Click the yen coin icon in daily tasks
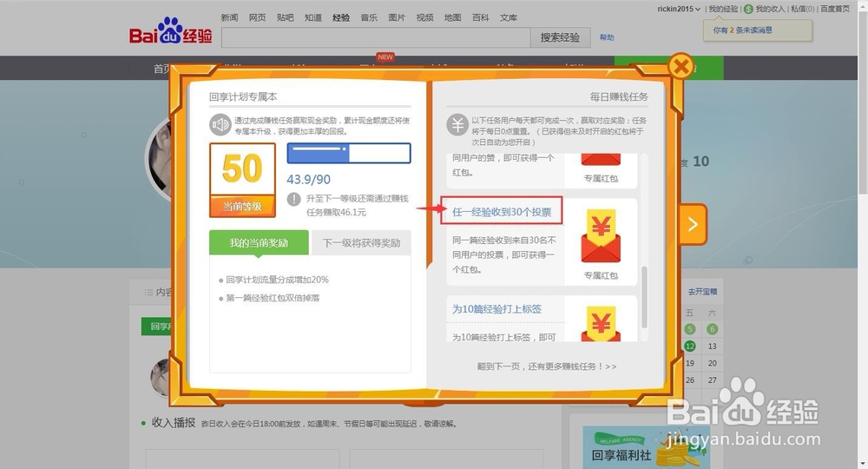The width and height of the screenshot is (868, 469). tap(457, 124)
